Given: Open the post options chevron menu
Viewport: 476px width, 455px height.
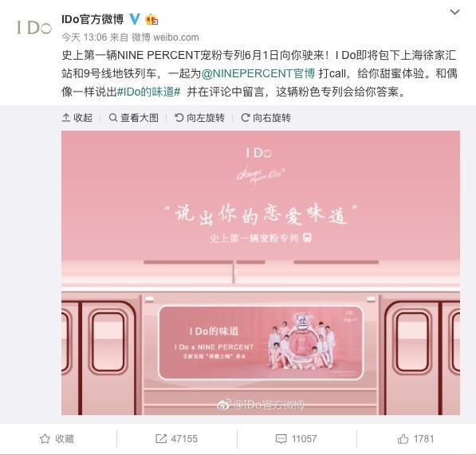Looking at the screenshot, I should pos(454,12).
